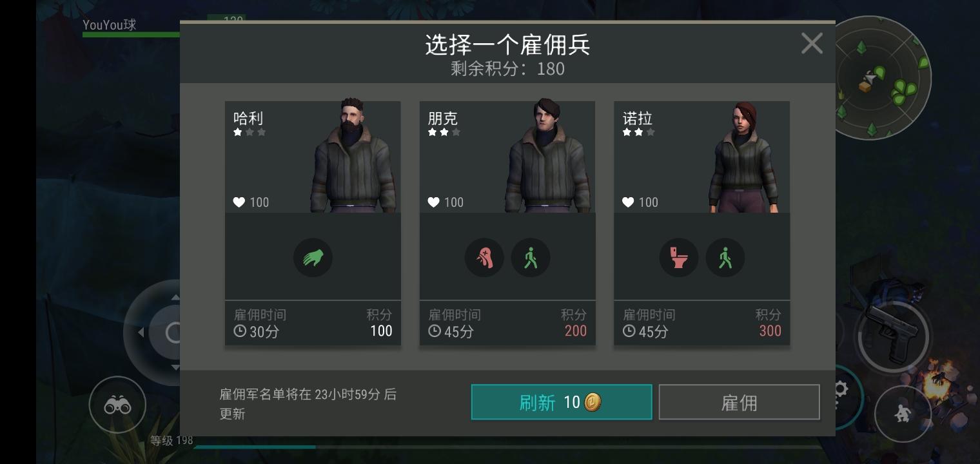Tap the pistol weapon attack button
The image size is (980, 464).
pyautogui.click(x=892, y=335)
